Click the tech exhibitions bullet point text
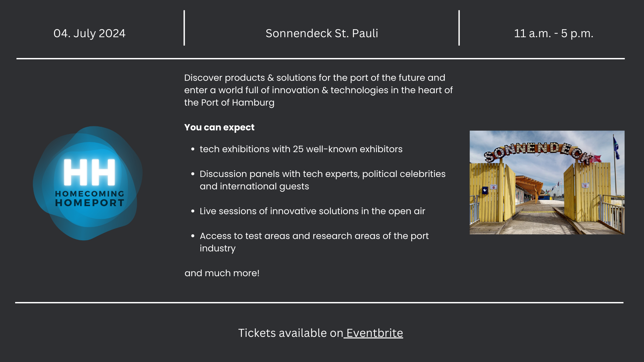Image resolution: width=644 pixels, height=362 pixels. pyautogui.click(x=301, y=149)
